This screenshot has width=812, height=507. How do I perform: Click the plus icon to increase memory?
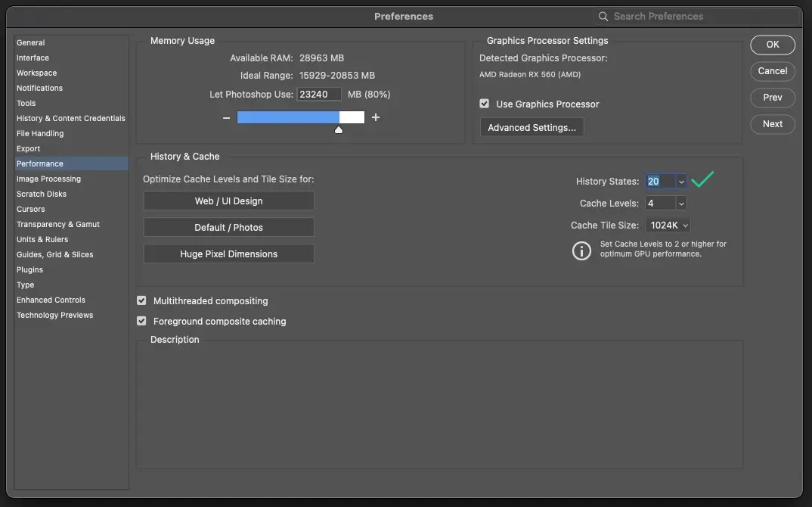pos(376,118)
